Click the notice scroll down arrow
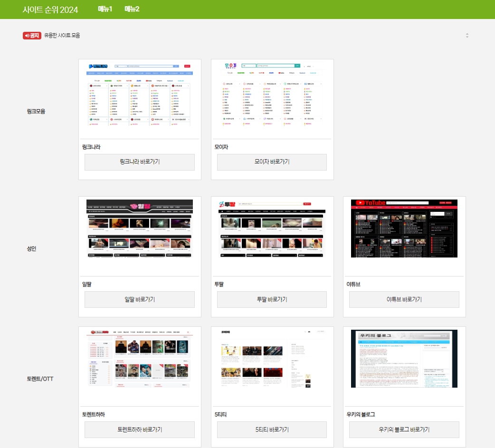Image resolution: width=495 pixels, height=448 pixels. click(467, 37)
